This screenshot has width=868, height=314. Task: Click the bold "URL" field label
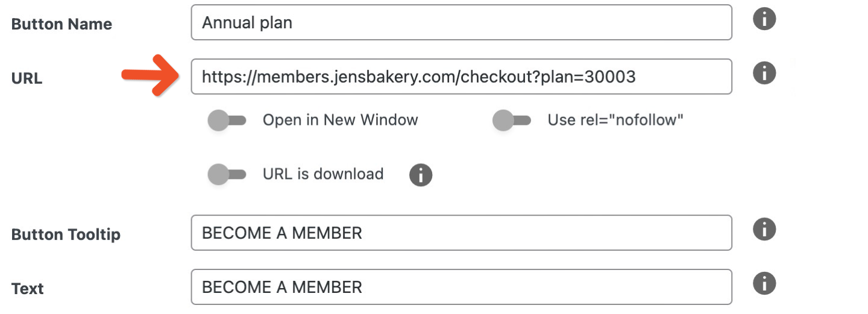click(27, 78)
